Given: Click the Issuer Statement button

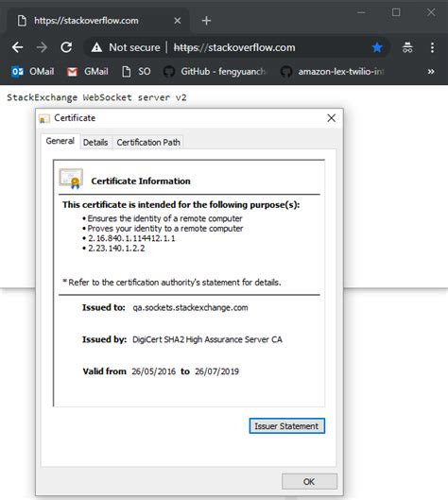Looking at the screenshot, I should coord(287,426).
